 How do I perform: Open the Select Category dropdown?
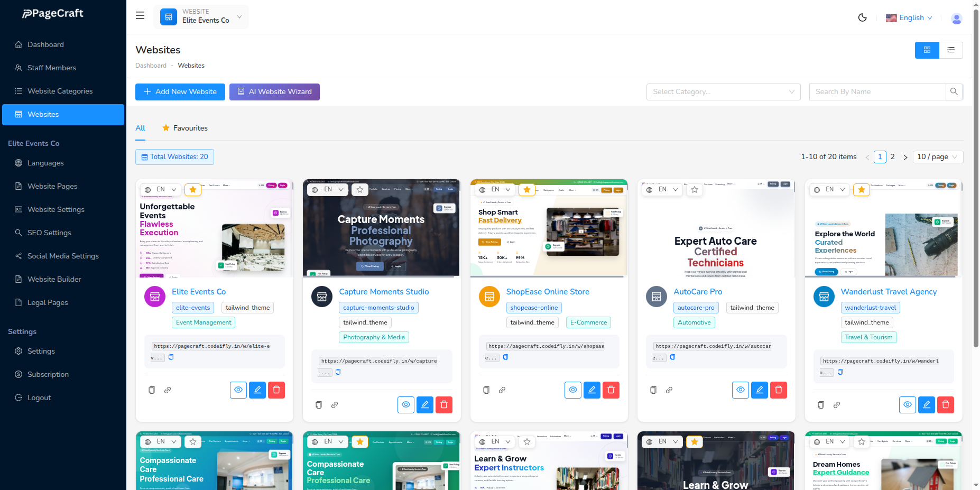(723, 91)
